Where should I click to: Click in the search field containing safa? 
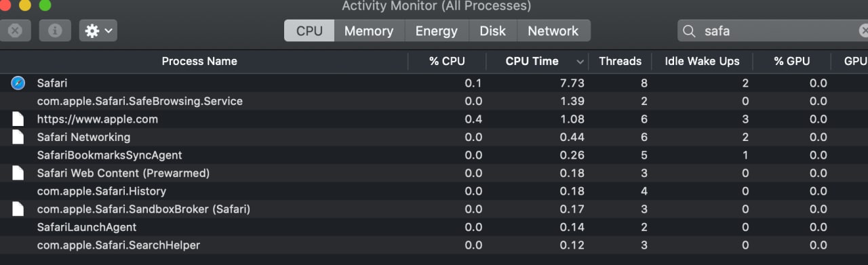coord(773,30)
